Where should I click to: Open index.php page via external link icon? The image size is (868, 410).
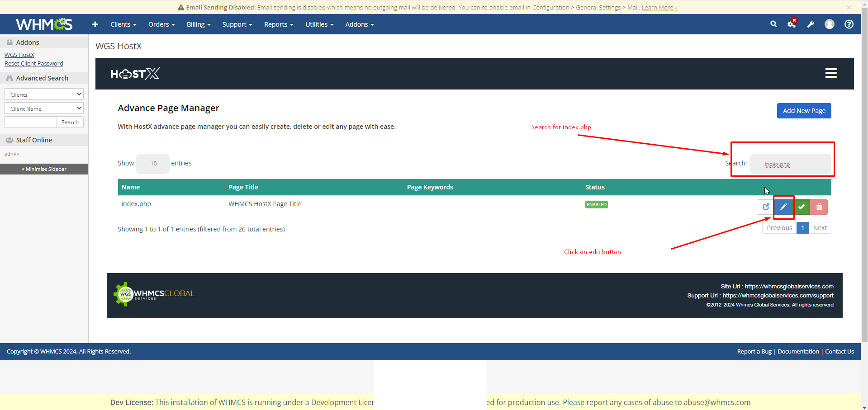click(x=765, y=207)
